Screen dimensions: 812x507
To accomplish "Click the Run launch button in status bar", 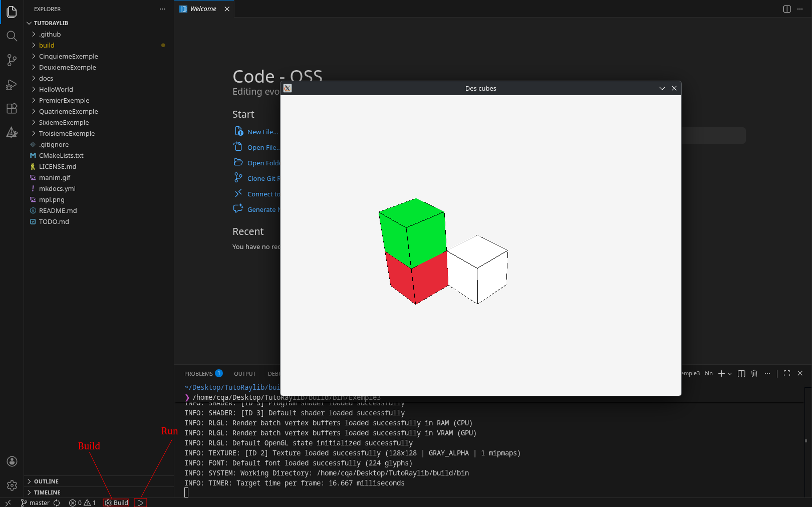I will [x=141, y=503].
